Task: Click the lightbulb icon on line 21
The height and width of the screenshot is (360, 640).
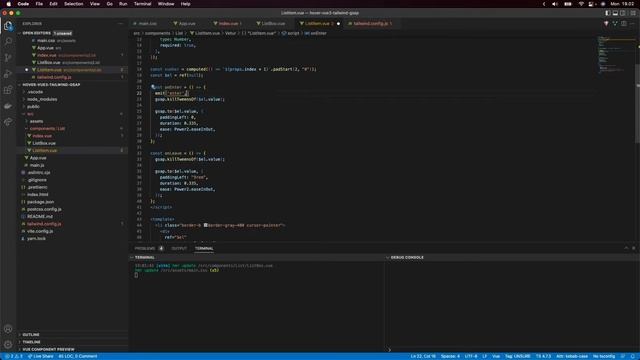Action: click(x=153, y=87)
